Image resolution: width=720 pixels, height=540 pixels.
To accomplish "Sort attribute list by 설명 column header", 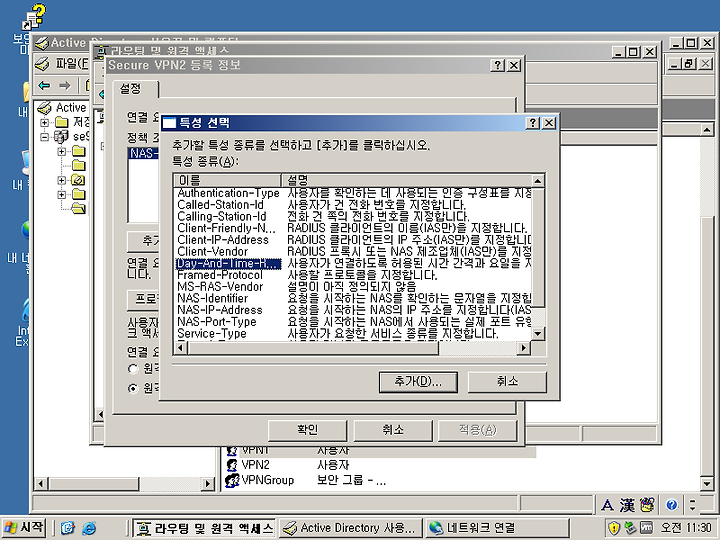I will [x=406, y=180].
